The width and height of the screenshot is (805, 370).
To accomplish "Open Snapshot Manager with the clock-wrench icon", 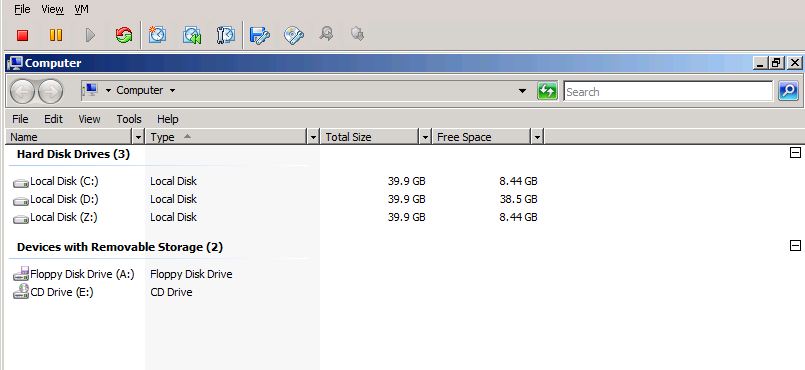I will (x=225, y=35).
